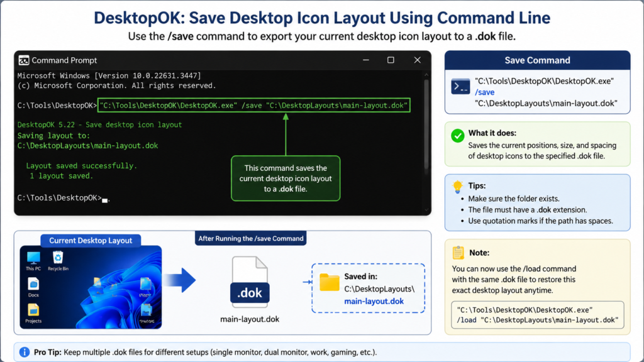Click the highlighted /save command in terminal
The height and width of the screenshot is (362, 644).
click(254, 106)
